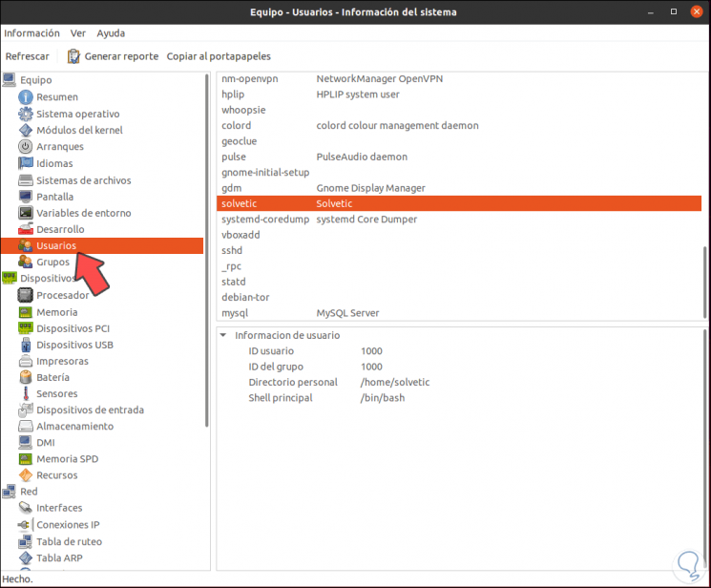This screenshot has width=711, height=588.
Task: Open the Resumen info icon
Action: click(x=26, y=97)
